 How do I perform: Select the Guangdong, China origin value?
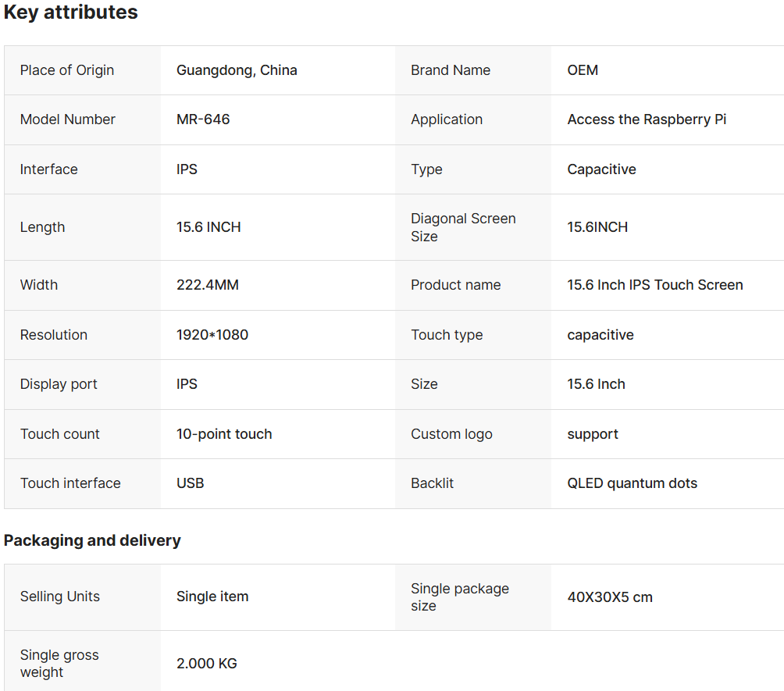point(237,70)
